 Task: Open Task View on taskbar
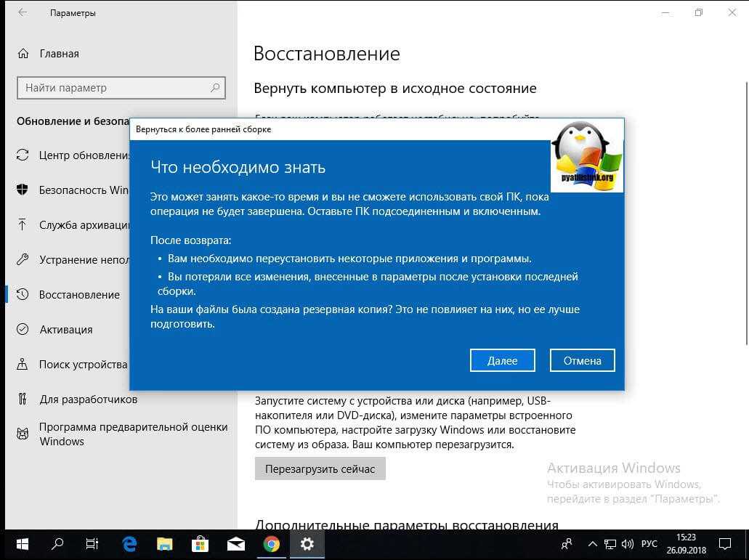pyautogui.click(x=92, y=544)
